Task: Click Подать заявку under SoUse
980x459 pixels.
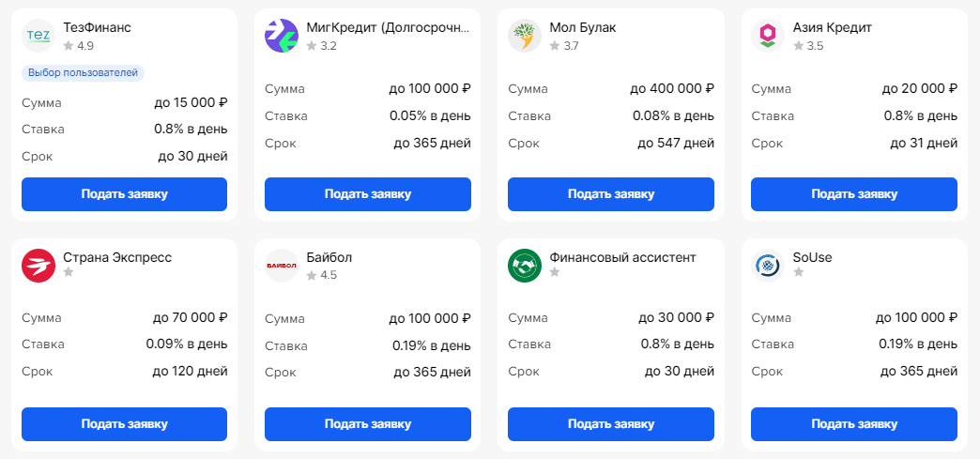Action: [853, 424]
